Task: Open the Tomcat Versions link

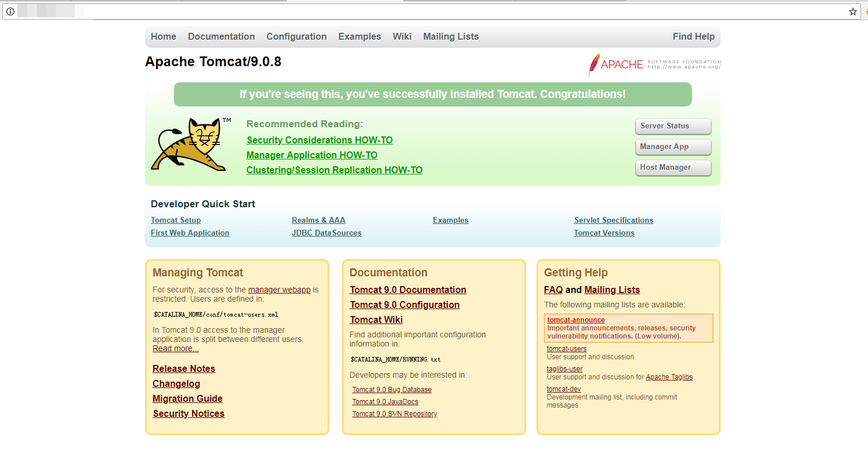Action: 604,233
